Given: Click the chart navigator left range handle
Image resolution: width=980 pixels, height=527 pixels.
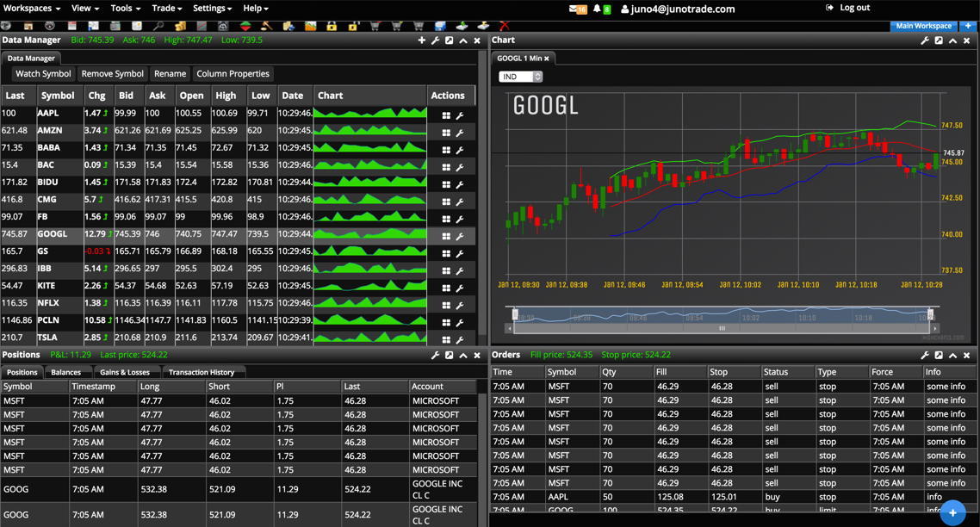Looking at the screenshot, I should click(515, 314).
